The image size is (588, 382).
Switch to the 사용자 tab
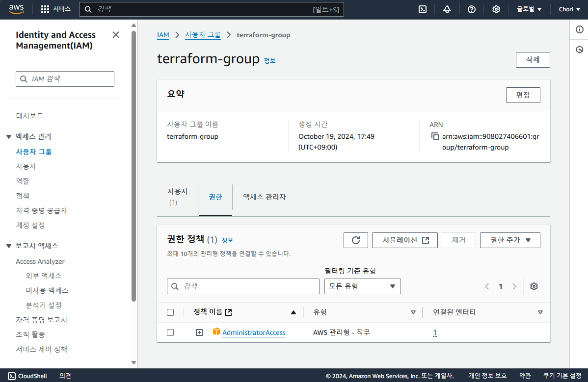pos(177,197)
